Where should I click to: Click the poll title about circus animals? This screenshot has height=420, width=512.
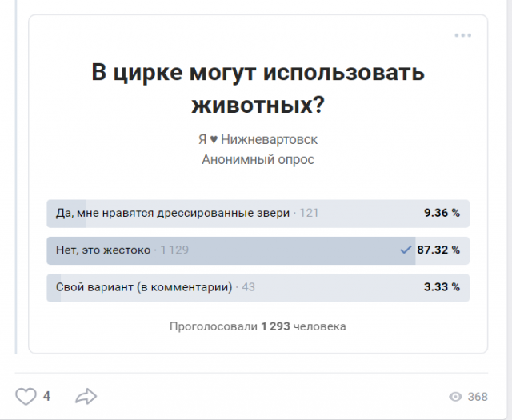coord(258,88)
